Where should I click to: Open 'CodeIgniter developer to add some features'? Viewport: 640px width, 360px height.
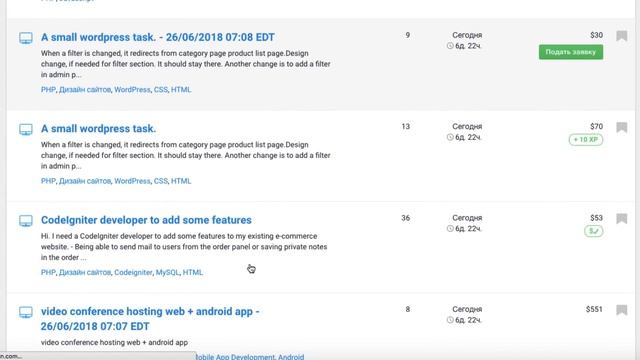pyautogui.click(x=146, y=220)
